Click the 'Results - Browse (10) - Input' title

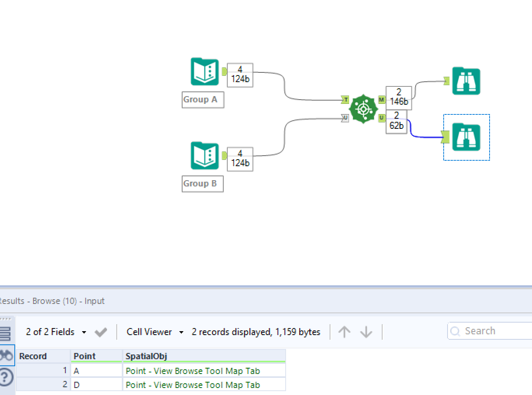tap(51, 301)
